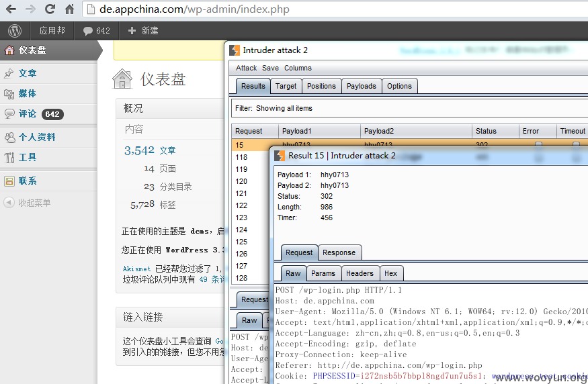Image resolution: width=588 pixels, height=384 pixels.
Task: Click the 概况 widget header
Action: (171, 109)
